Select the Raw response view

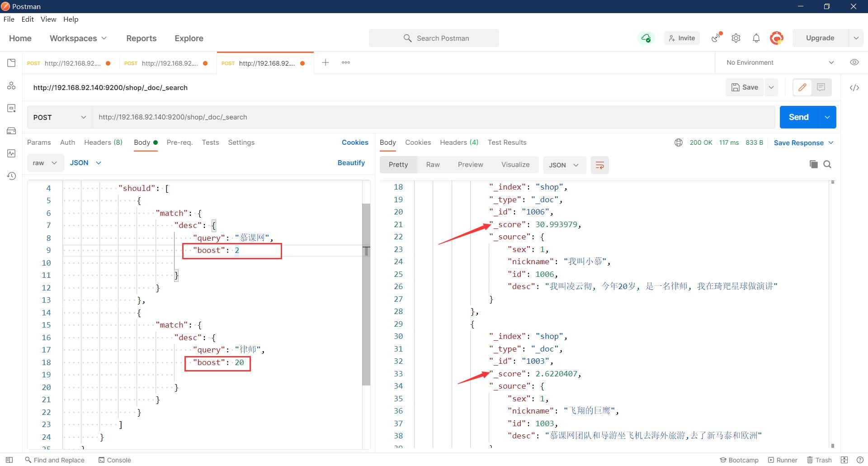433,165
